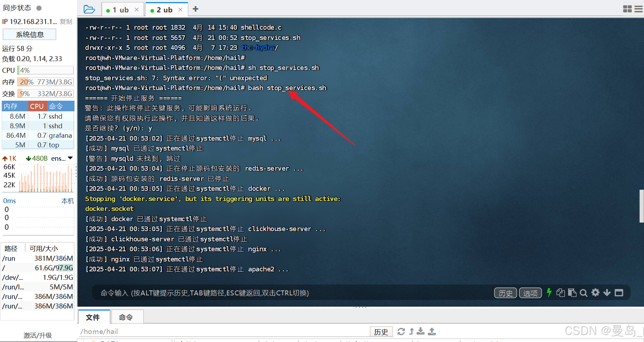
Task: Select the / root disk row 61.6G/97.9G
Action: (x=37, y=268)
